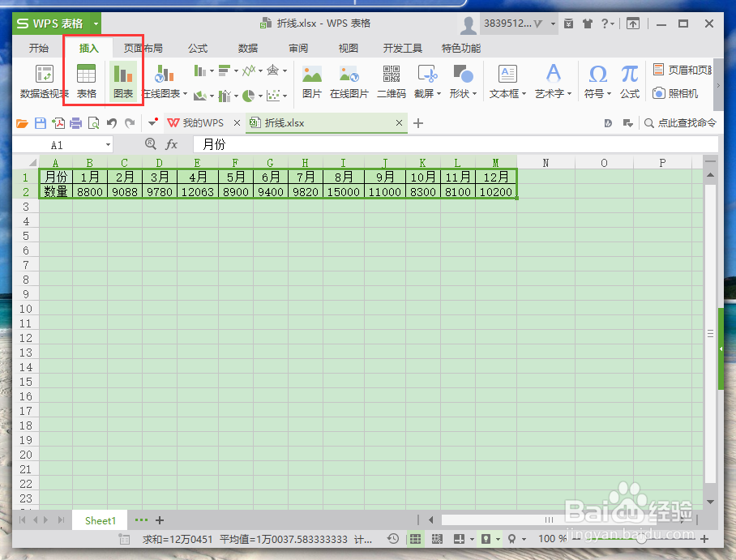Select column header N
Viewport: 736px width, 560px height.
coord(546,163)
